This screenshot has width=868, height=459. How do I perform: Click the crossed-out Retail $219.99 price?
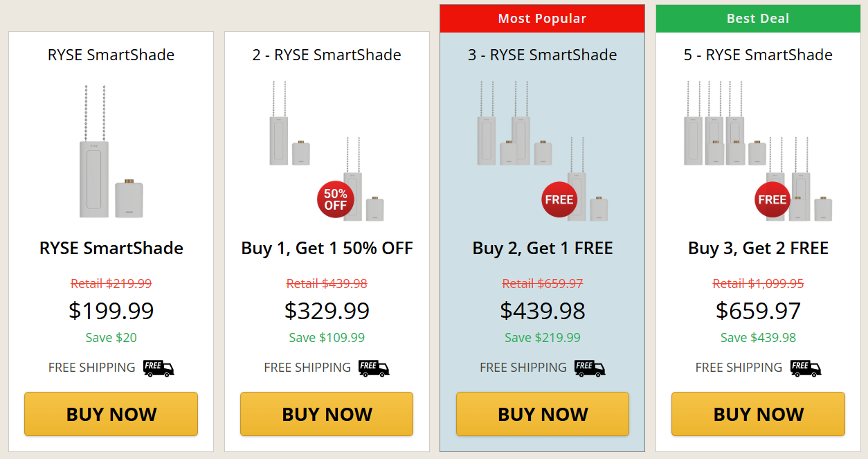111,283
